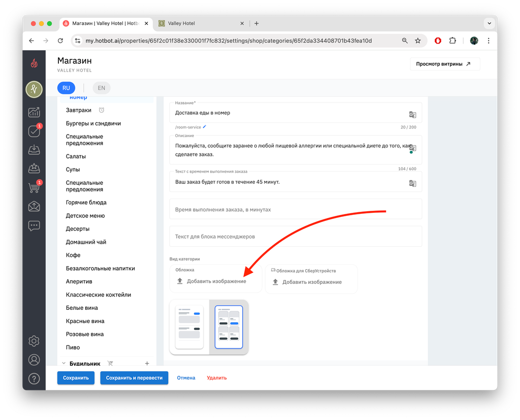
Task: Select Пиво category
Action: click(73, 347)
